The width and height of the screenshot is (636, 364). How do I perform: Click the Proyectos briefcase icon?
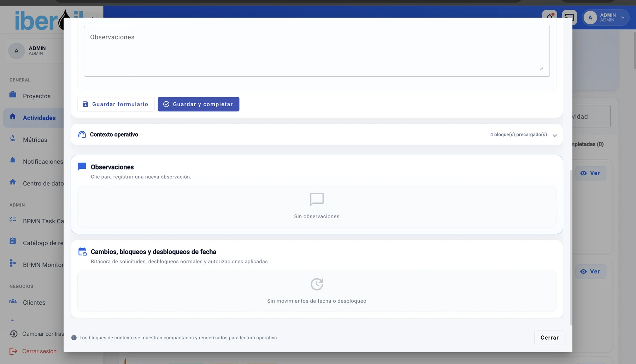[x=13, y=95]
